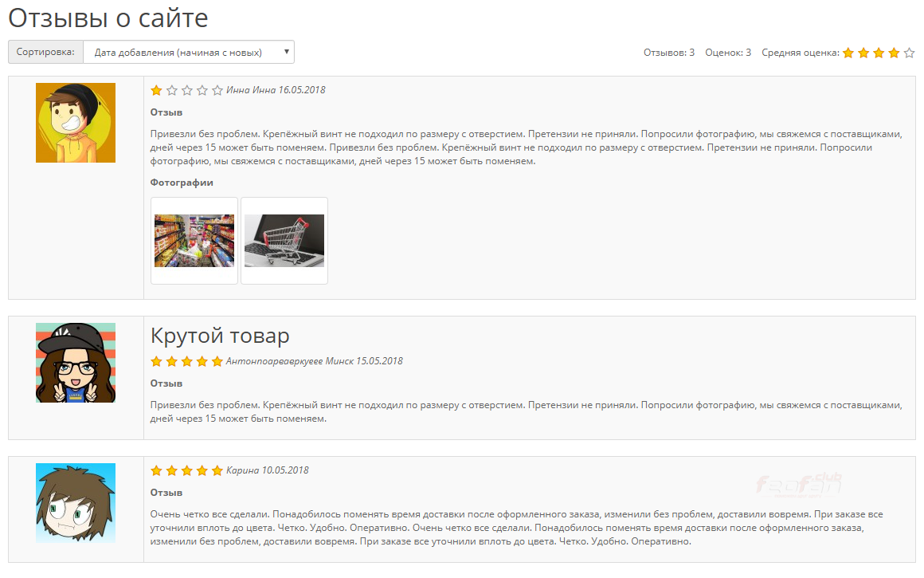Click the yellow hoodie avatar of Инна
This screenshot has width=924, height=578.
76,123
